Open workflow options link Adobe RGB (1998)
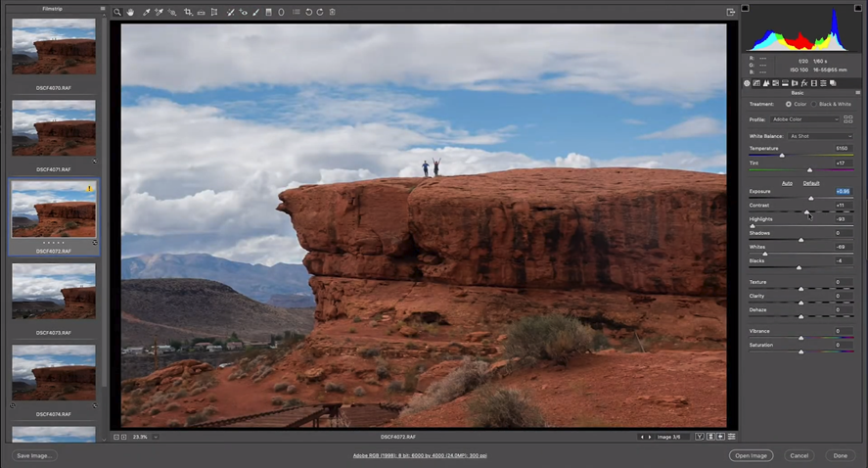The width and height of the screenshot is (868, 468). (420, 456)
